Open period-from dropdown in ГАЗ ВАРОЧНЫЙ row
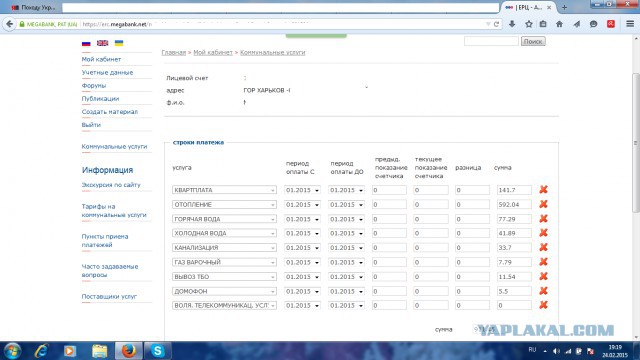 (x=302, y=262)
